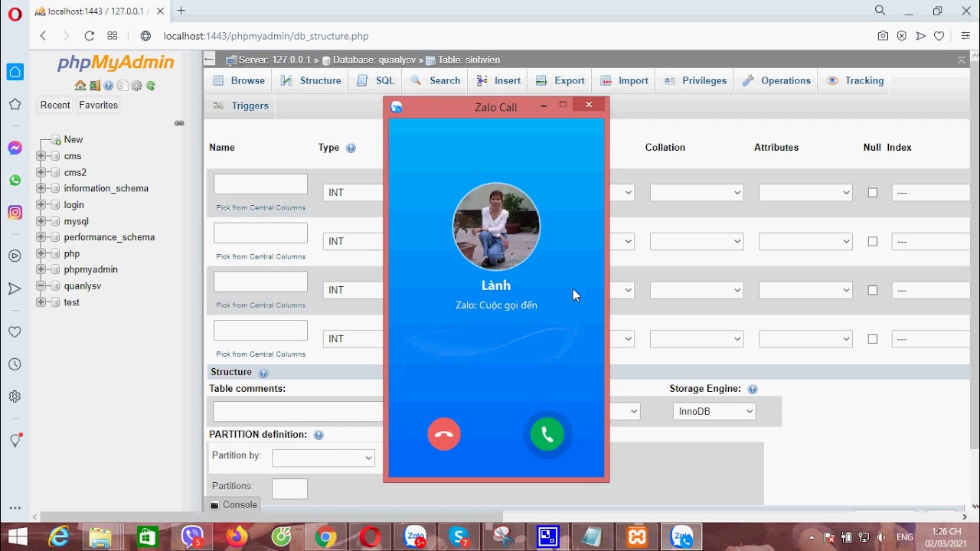Collapse the quanlysv database tree node

[x=41, y=286]
